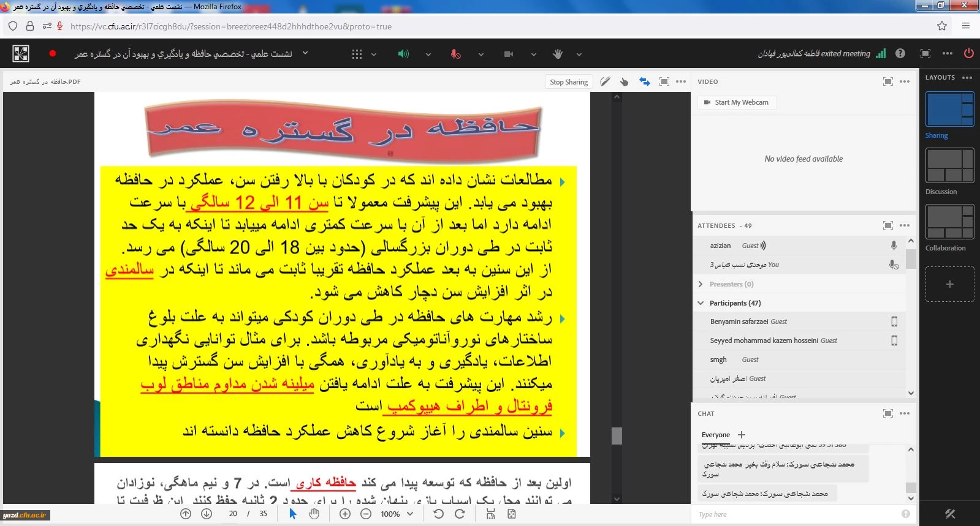Zoom in on the shared PDF
This screenshot has width=980, height=526.
click(x=345, y=514)
